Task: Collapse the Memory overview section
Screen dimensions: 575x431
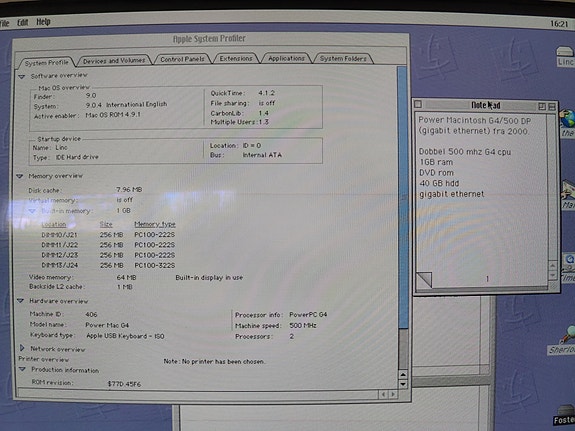Action: 20,176
